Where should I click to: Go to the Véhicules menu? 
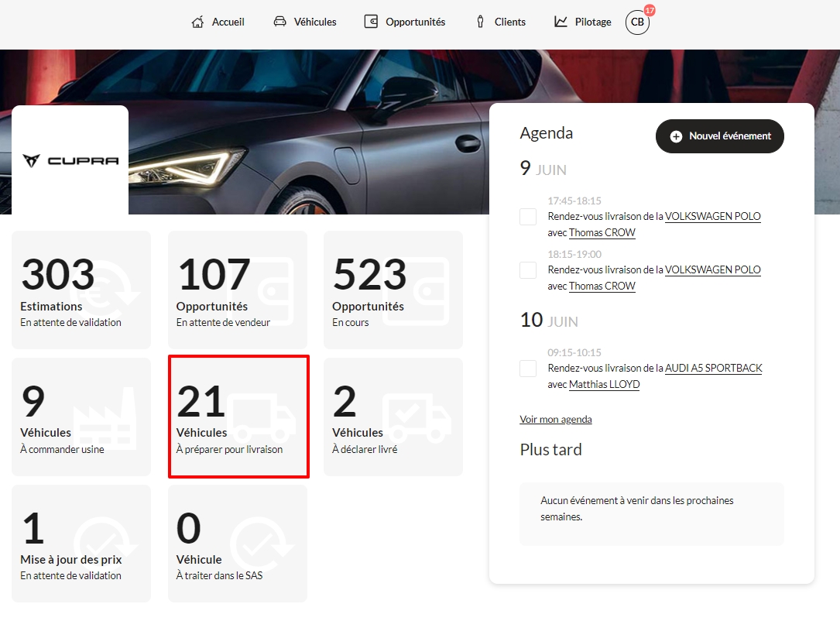click(305, 22)
